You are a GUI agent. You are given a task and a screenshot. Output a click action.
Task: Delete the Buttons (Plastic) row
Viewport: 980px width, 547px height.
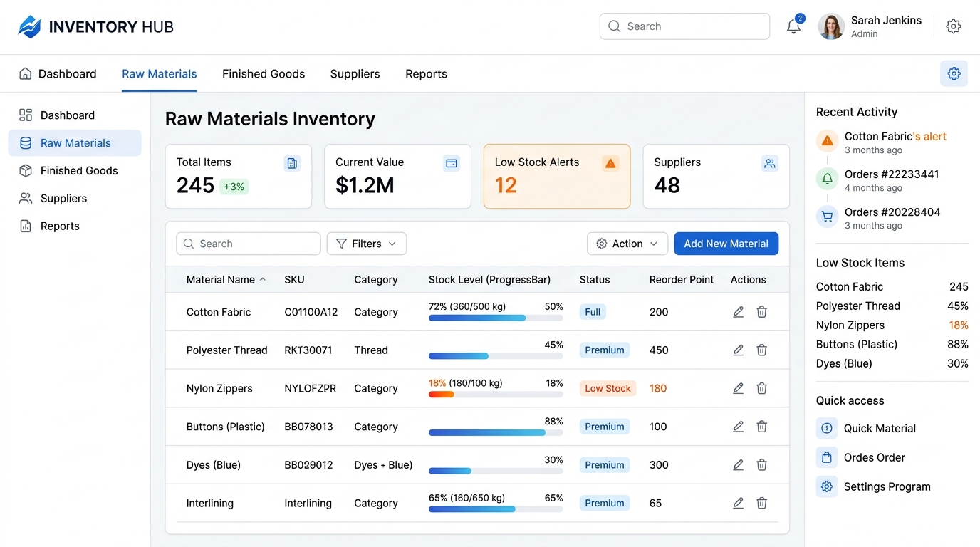pos(761,427)
